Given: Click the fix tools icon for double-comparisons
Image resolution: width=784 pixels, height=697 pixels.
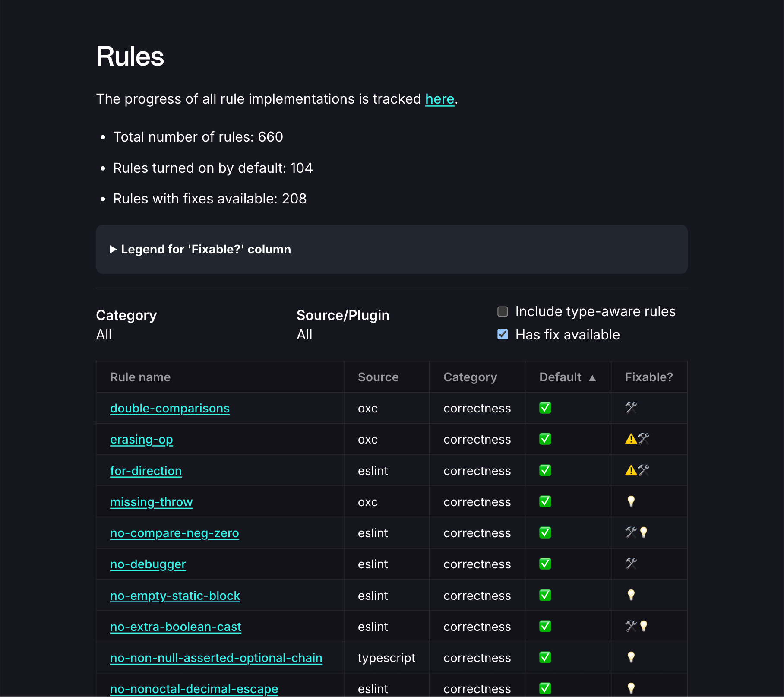Looking at the screenshot, I should [631, 408].
